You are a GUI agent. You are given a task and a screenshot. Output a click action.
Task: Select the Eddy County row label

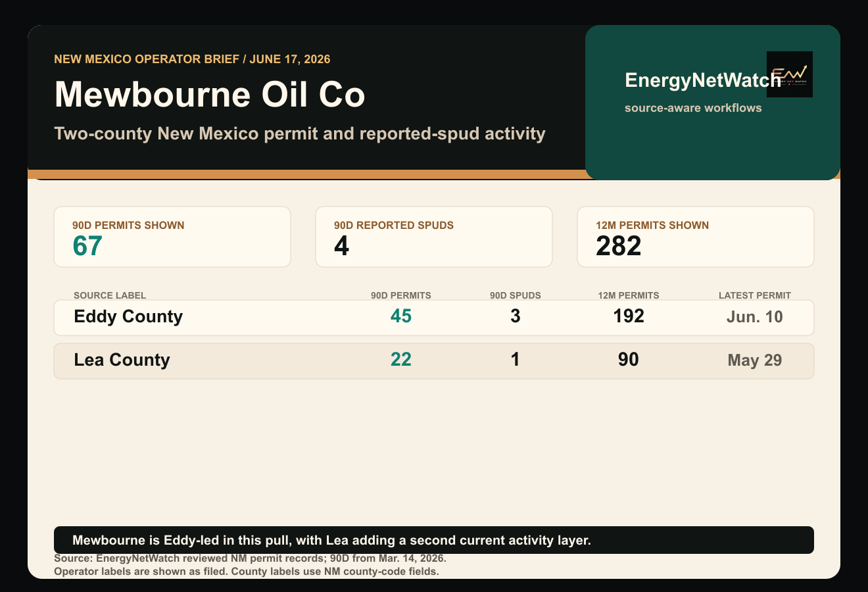tap(128, 316)
